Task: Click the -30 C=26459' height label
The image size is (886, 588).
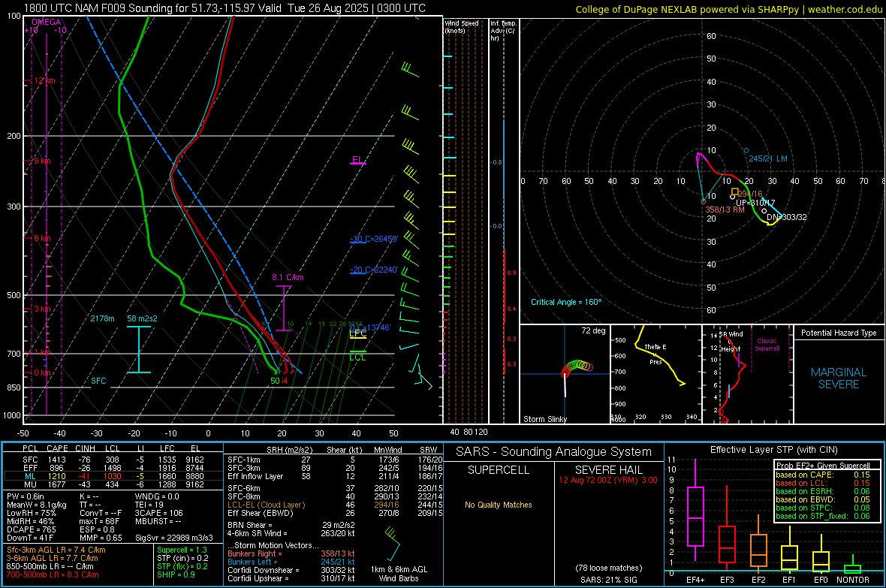Action: [374, 239]
